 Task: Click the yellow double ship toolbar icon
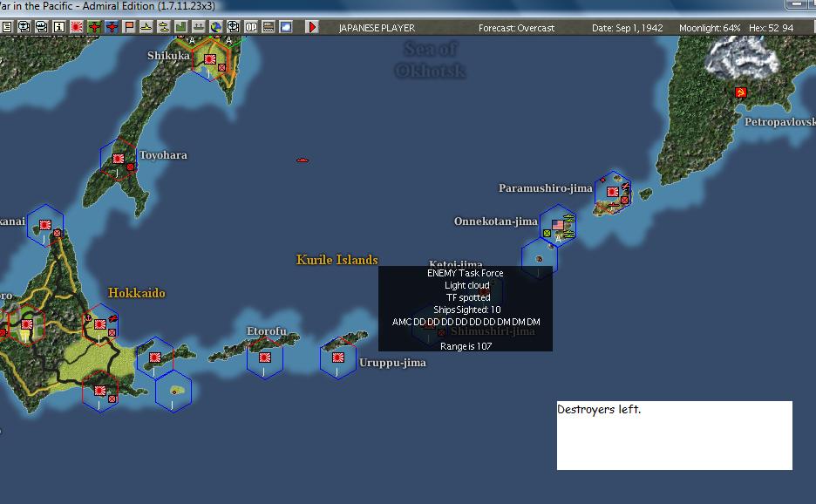pos(163,27)
